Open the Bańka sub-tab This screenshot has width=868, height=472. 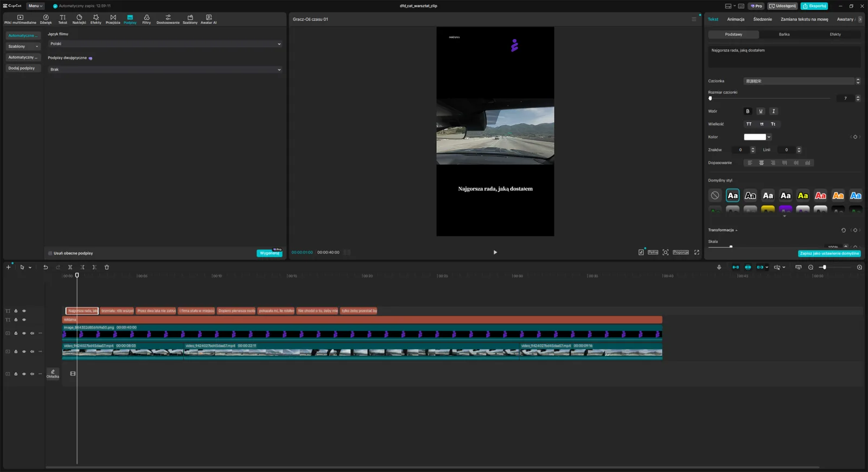784,34
